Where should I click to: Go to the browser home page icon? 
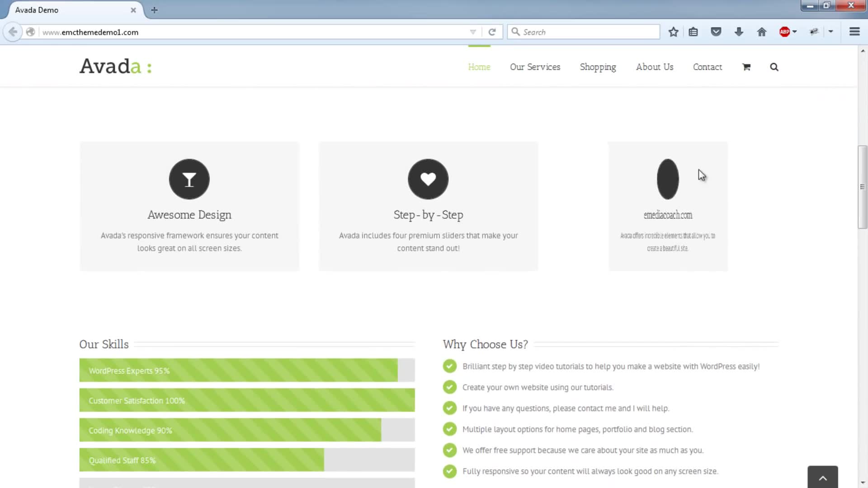(762, 32)
